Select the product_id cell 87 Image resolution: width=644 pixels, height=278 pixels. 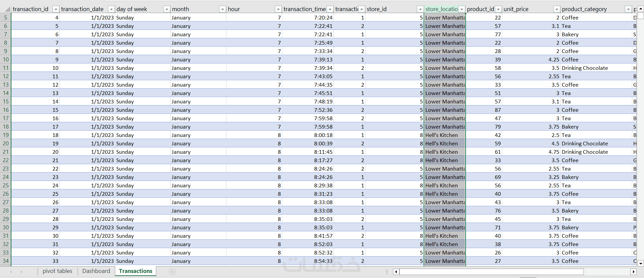(484, 110)
